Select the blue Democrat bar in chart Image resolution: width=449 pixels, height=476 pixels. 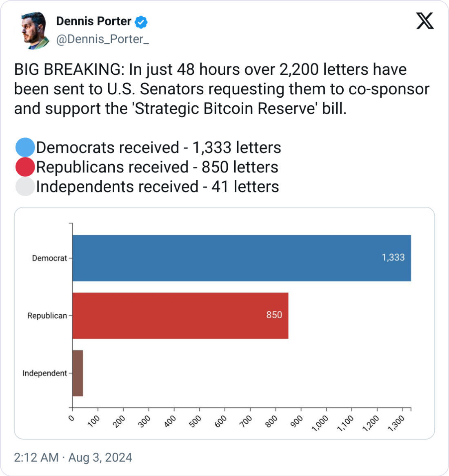(242, 258)
